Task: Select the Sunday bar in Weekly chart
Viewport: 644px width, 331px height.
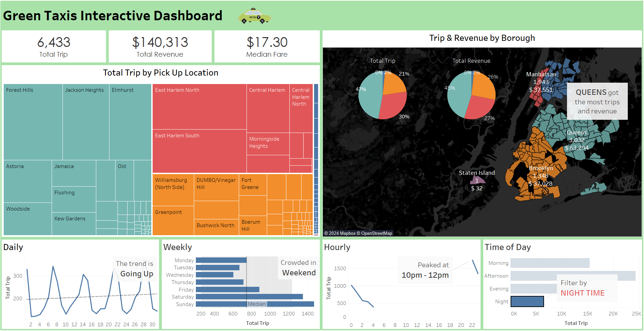Action: [255, 304]
